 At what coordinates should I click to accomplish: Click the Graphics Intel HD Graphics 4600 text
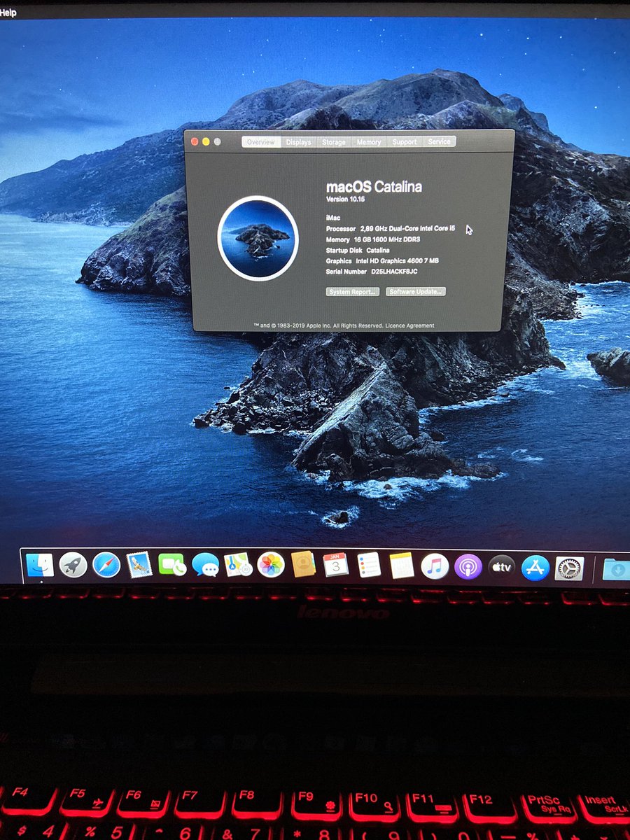[382, 260]
